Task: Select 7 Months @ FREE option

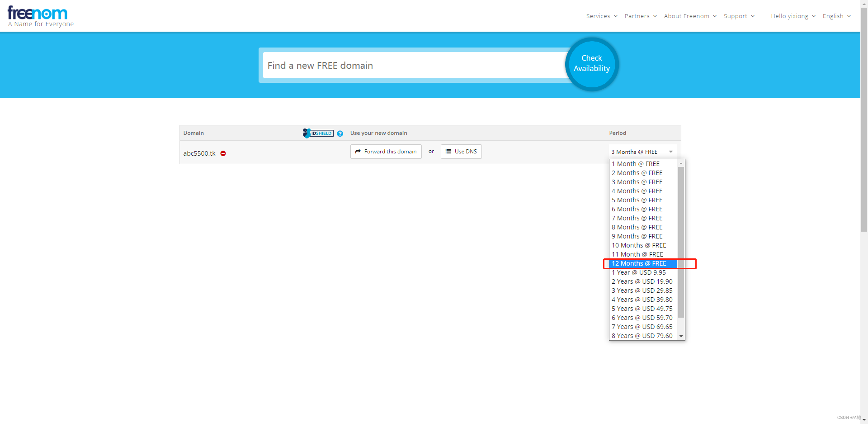Action: pos(644,218)
